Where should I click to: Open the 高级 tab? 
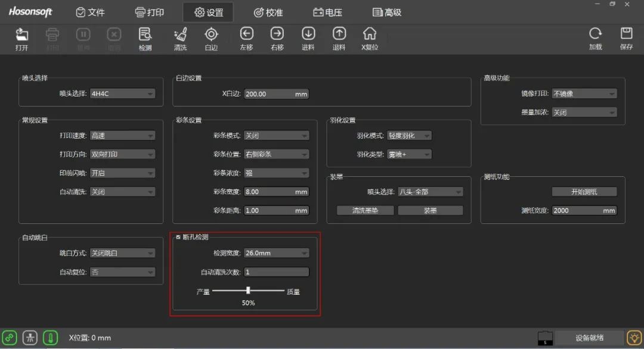point(386,13)
